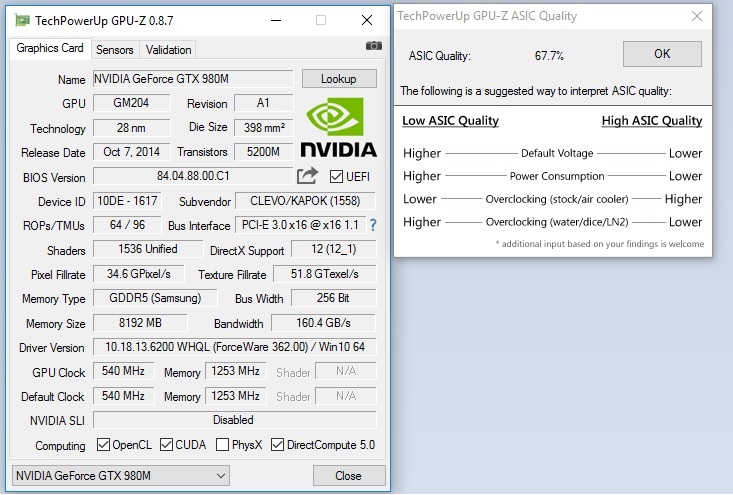Click the Bus Width field 256 Bit

pyautogui.click(x=333, y=298)
